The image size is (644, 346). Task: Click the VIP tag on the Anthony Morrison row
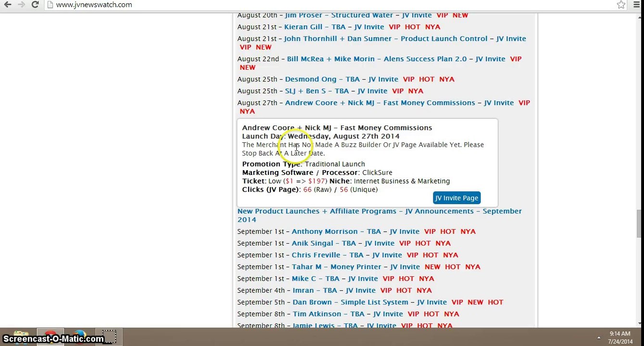click(430, 232)
